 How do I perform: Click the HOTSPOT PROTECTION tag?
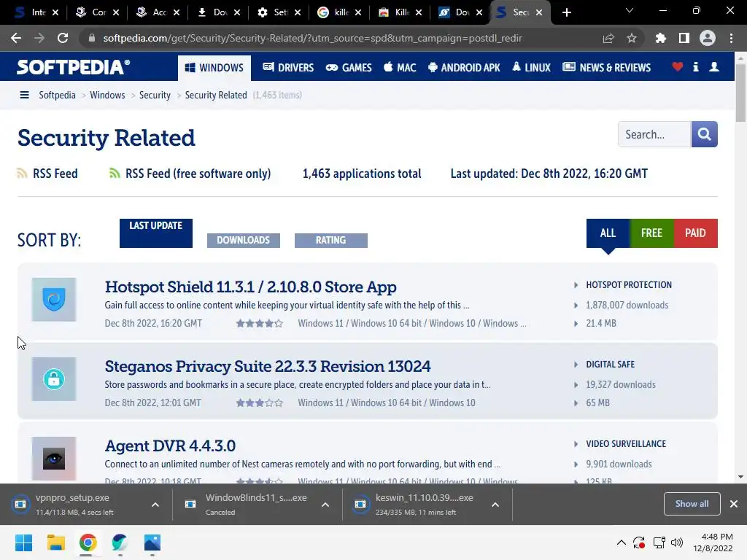629,285
